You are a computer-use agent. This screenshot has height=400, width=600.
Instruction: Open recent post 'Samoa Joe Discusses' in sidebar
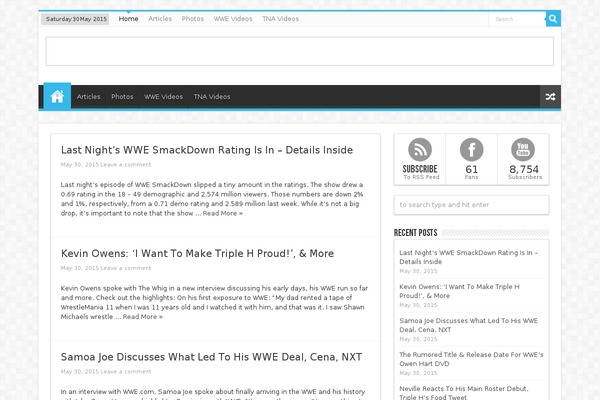click(x=468, y=325)
